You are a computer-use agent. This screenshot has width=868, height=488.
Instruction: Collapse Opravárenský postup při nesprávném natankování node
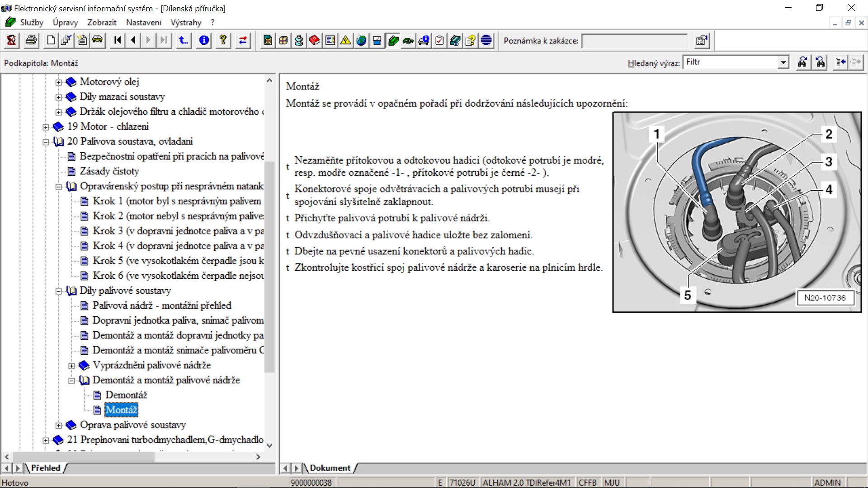(x=58, y=187)
